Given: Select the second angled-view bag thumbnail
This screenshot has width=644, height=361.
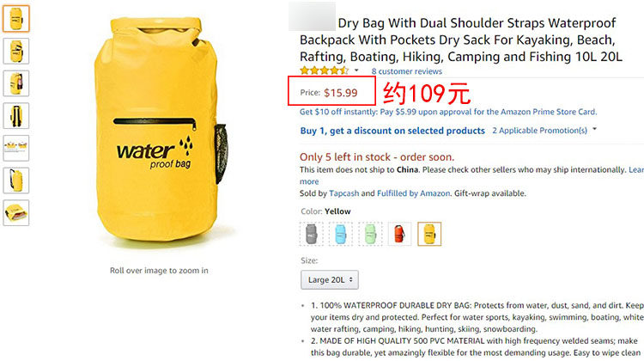Looking at the screenshot, I should tap(16, 51).
